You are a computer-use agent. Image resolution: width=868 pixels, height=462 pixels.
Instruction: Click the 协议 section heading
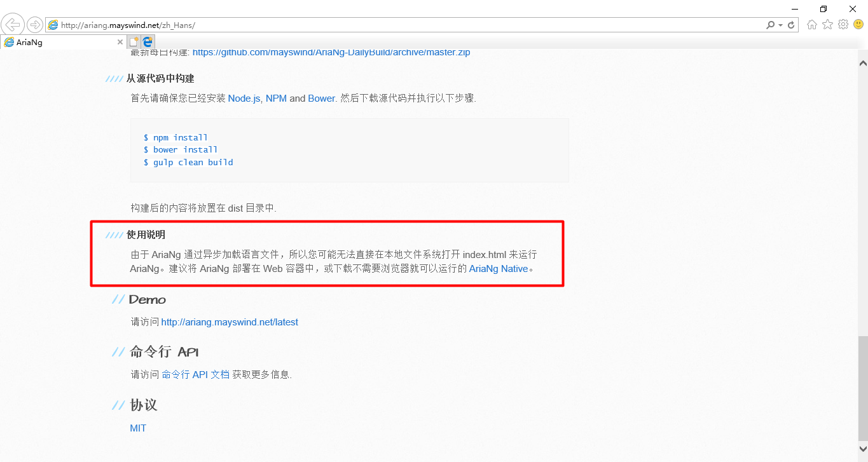144,405
